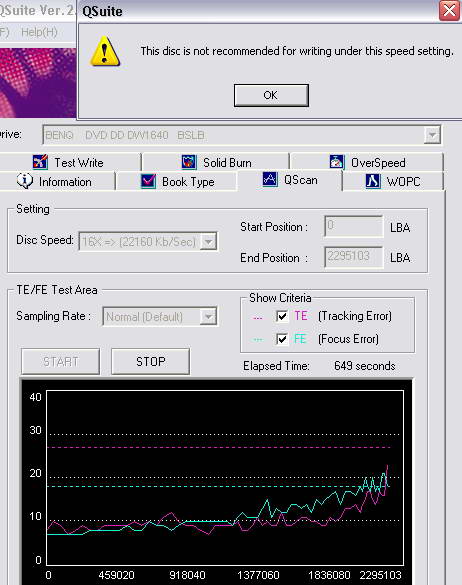Click the Start Position LBA field
462x585 pixels.
coord(353,226)
